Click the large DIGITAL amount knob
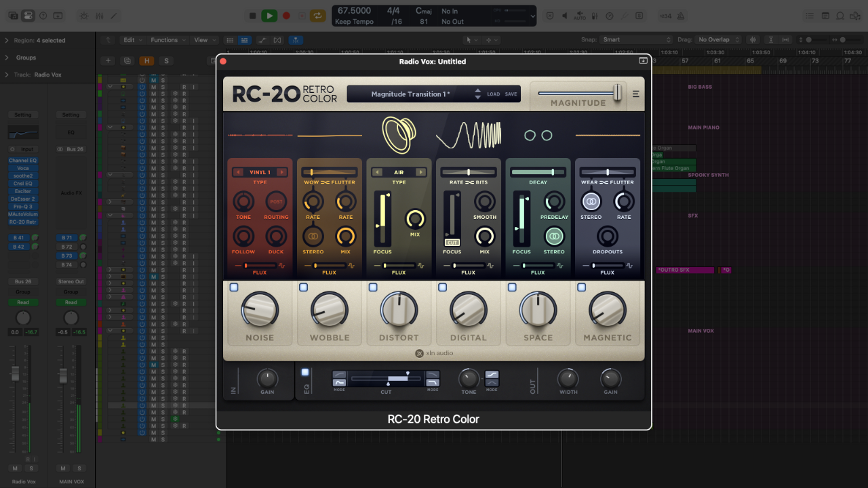The height and width of the screenshot is (488, 868). [469, 310]
